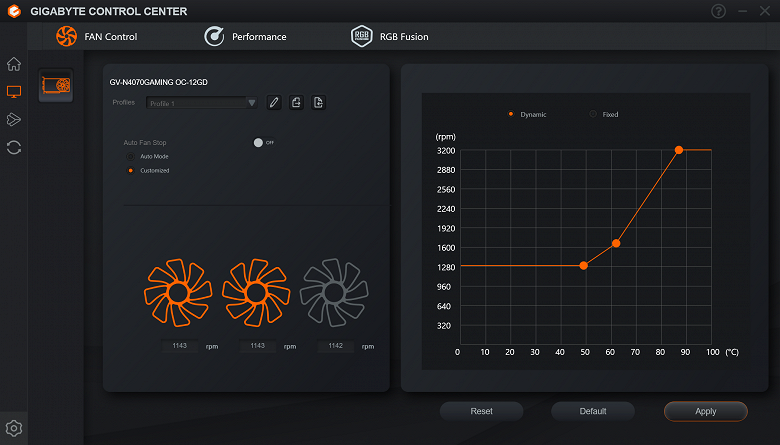The height and width of the screenshot is (445, 780).
Task: Expand the Profile 1 dropdown
Action: [x=201, y=103]
